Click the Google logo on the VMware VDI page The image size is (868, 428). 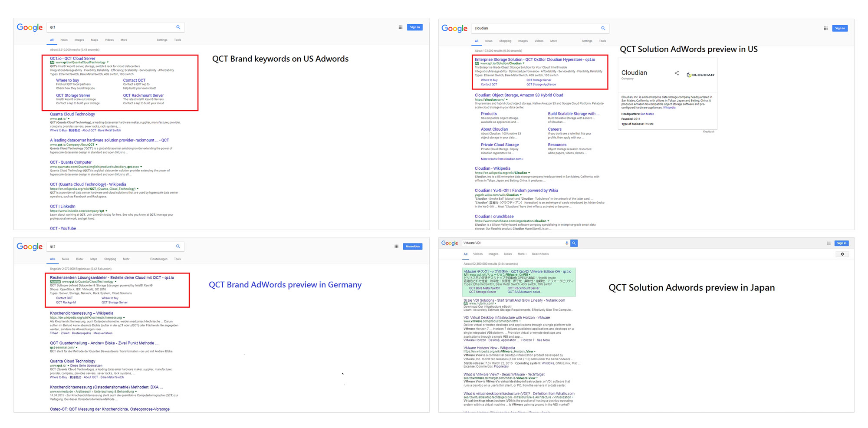tap(450, 243)
